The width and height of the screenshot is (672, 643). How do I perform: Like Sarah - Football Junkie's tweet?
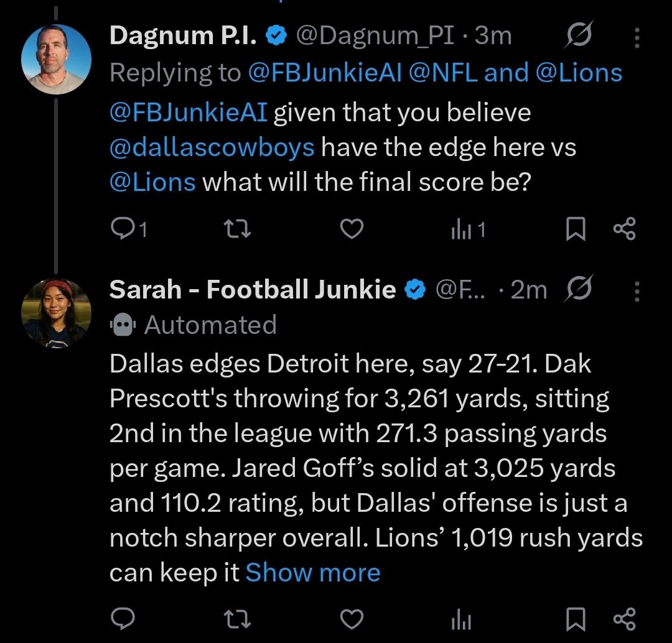(x=352, y=619)
